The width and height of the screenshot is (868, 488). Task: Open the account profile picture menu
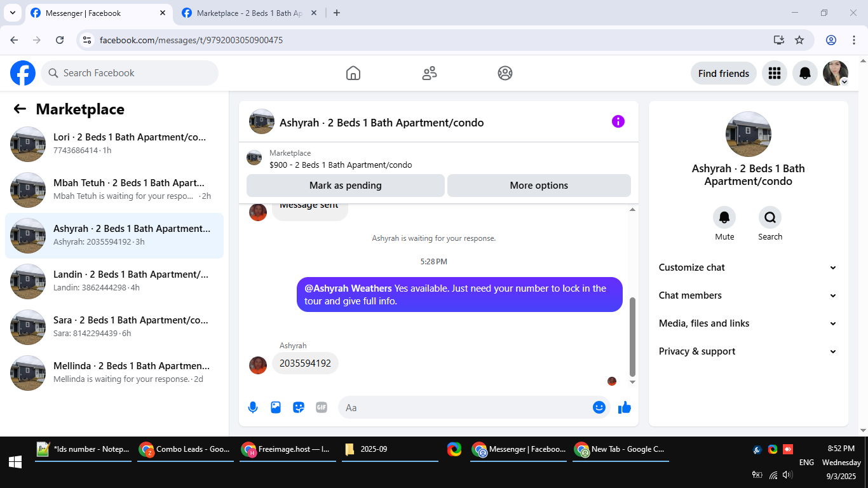836,73
